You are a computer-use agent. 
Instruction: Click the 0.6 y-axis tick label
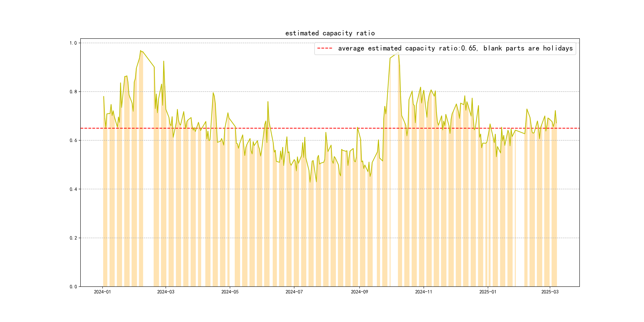[73, 141]
